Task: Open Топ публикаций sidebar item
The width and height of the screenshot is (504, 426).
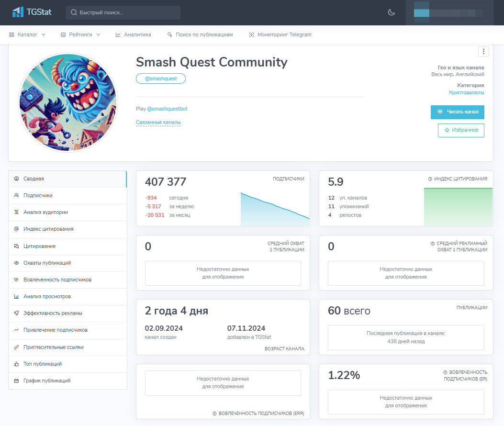Action: coord(67,364)
